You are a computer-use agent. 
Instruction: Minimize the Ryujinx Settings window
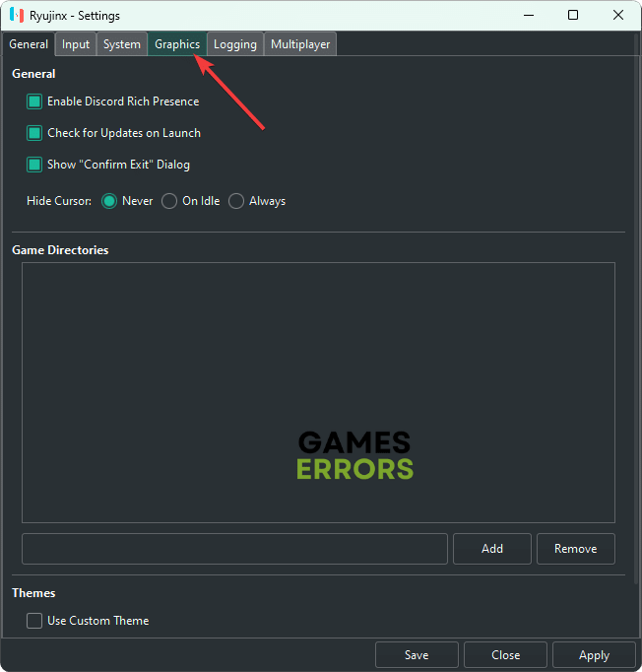[529, 16]
